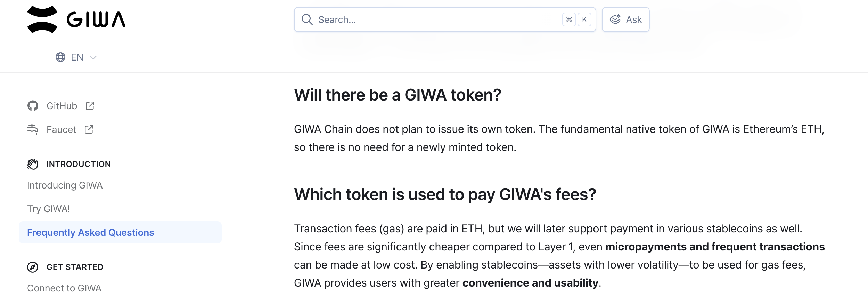
Task: Click the external link icon beside Faucet
Action: pos(89,129)
